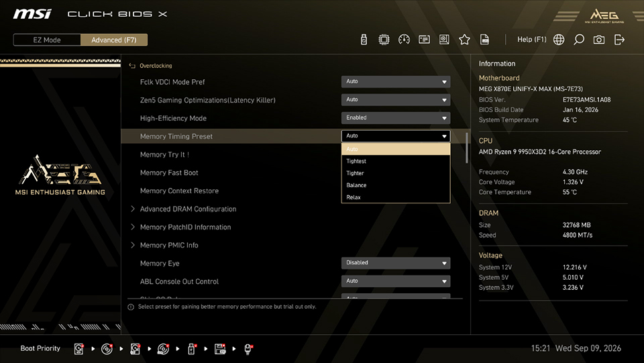The image size is (644, 363).
Task: Click the Core Voltage value 1.326 V
Action: 572,182
